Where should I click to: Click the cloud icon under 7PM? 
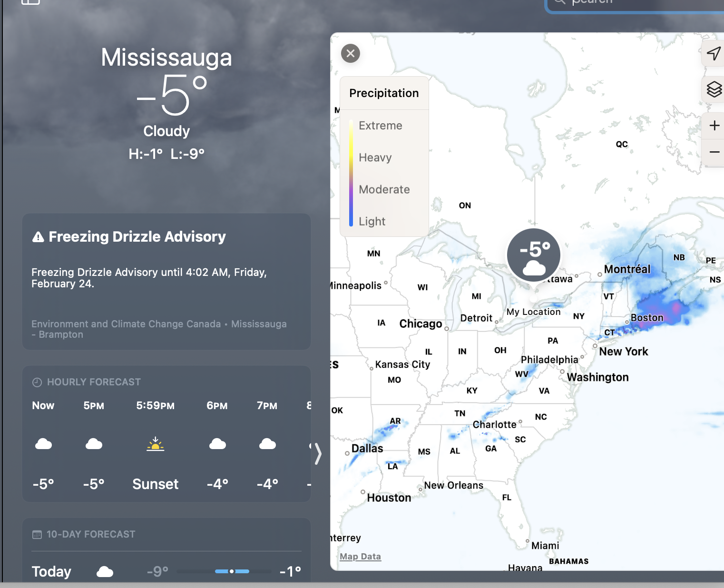(x=267, y=444)
